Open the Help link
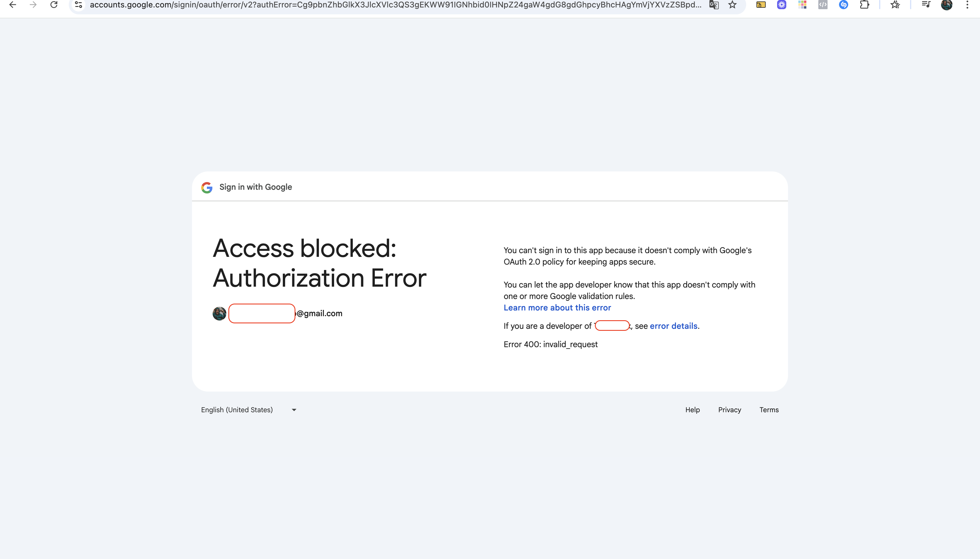 pyautogui.click(x=693, y=410)
